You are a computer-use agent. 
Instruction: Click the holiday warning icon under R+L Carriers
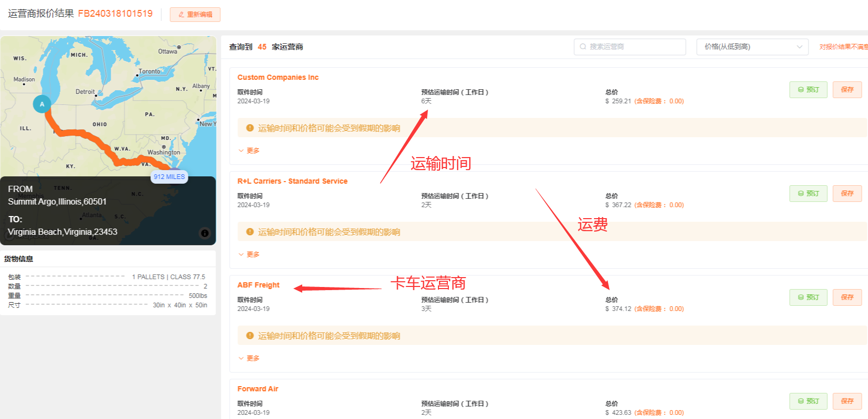pos(250,232)
